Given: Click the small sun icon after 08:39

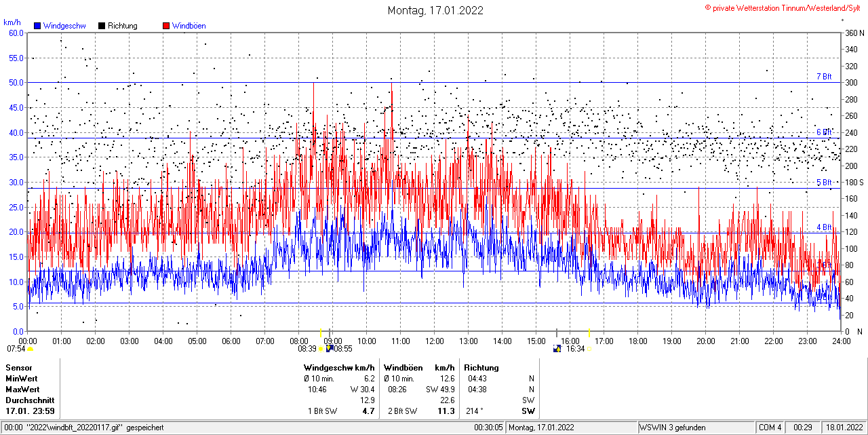Looking at the screenshot, I should click(x=321, y=349).
